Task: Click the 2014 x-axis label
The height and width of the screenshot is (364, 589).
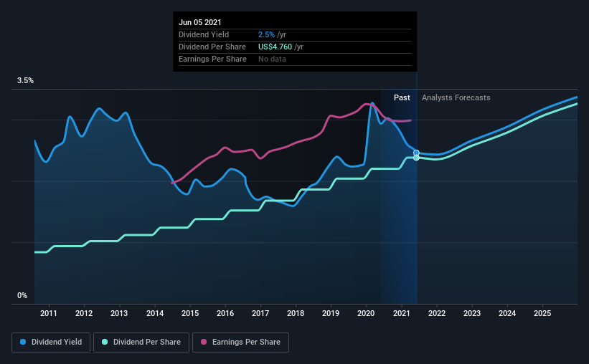Action: click(x=155, y=313)
